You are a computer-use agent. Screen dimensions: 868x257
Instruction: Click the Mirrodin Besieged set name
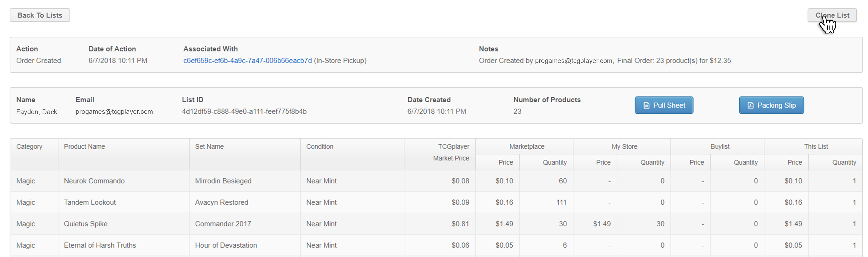[x=223, y=181]
